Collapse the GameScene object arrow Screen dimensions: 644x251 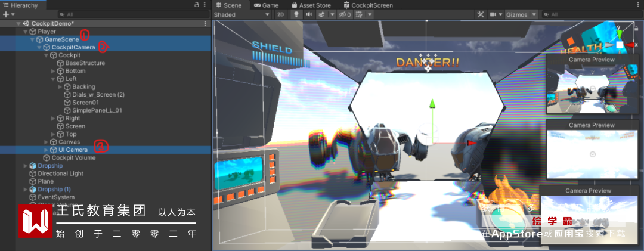pyautogui.click(x=32, y=39)
